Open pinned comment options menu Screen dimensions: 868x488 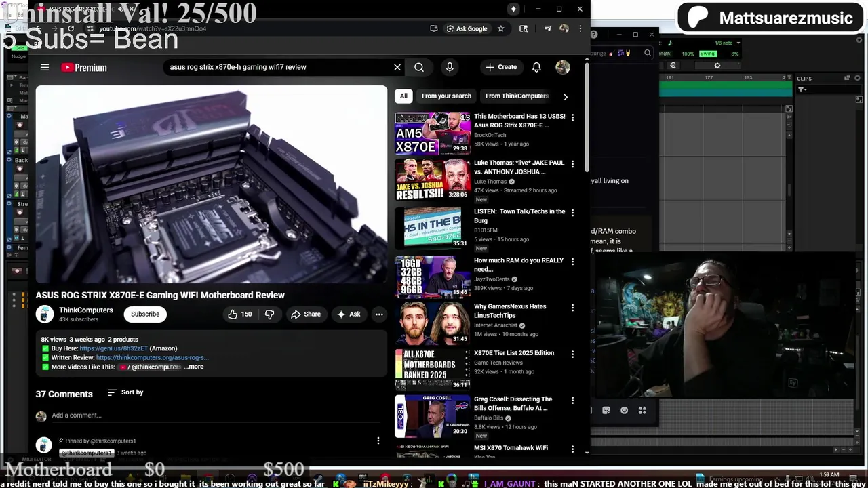tap(378, 441)
